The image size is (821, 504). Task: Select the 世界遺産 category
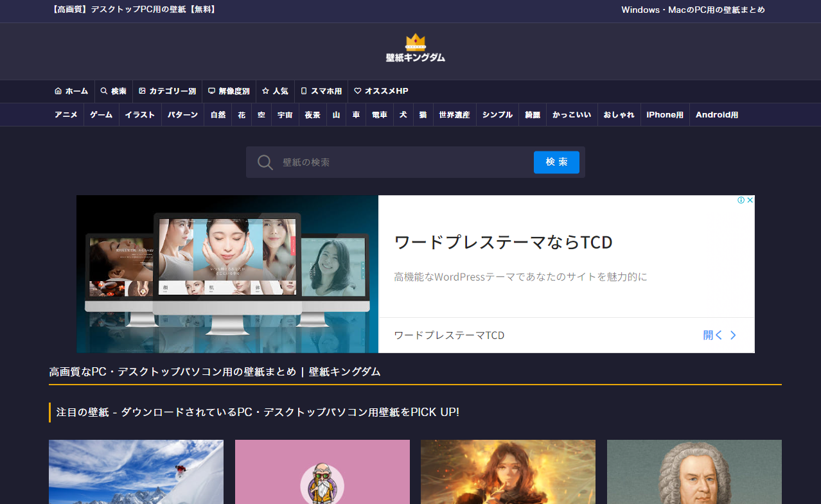click(454, 115)
